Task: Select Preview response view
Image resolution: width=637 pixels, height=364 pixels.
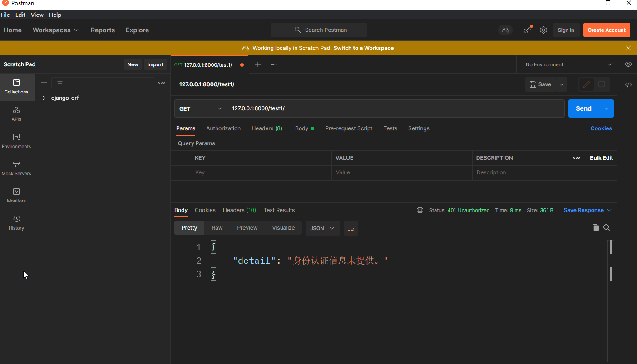Action: point(247,228)
